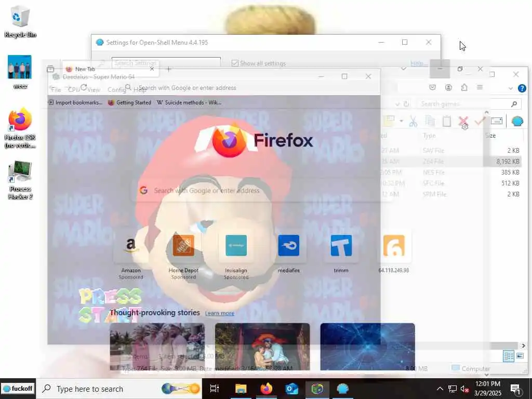Sort by the Size column header
Viewport: 532px width, 399px height.
click(490, 136)
